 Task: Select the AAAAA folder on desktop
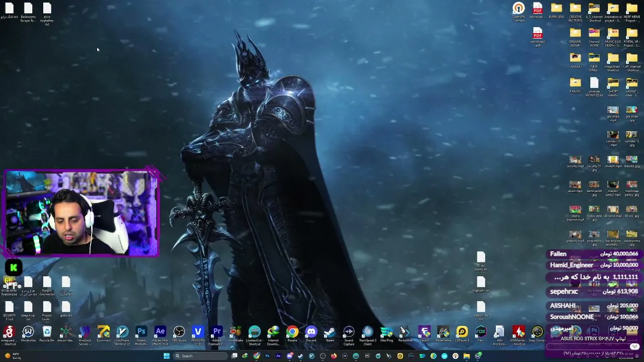click(575, 60)
